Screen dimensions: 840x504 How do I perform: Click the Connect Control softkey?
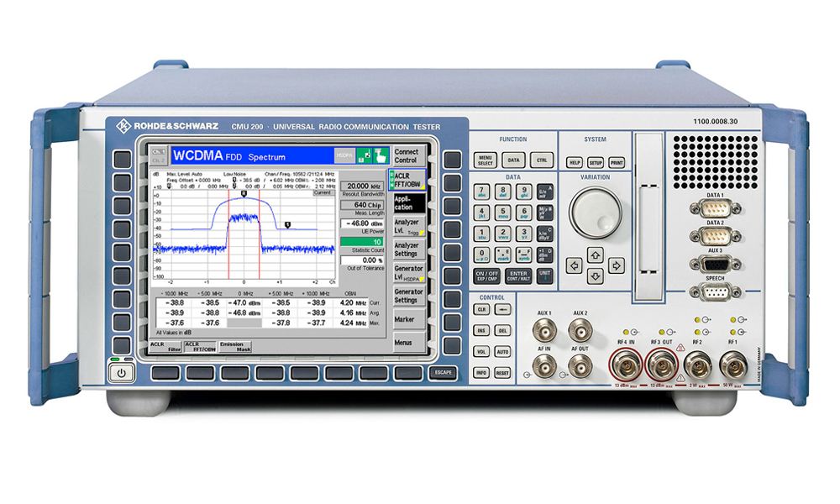coord(408,156)
